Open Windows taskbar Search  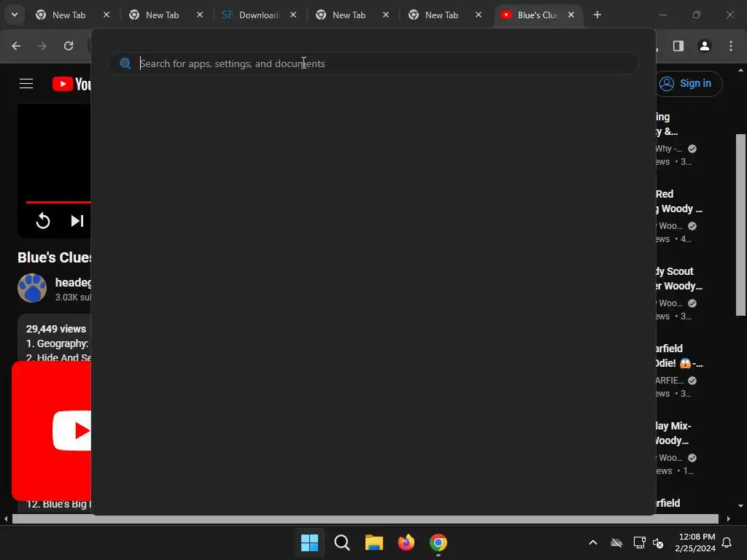click(342, 542)
